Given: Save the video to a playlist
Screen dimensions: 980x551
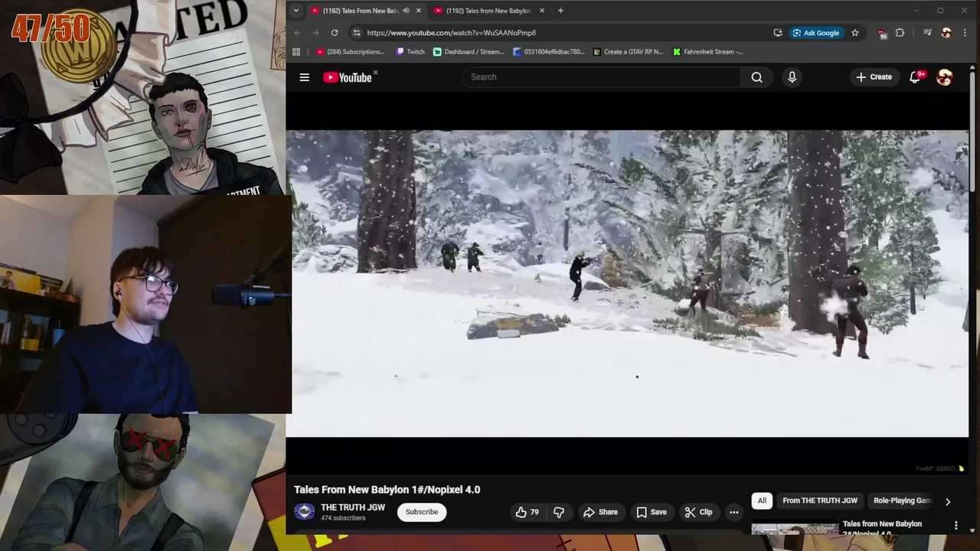Looking at the screenshot, I should (651, 512).
